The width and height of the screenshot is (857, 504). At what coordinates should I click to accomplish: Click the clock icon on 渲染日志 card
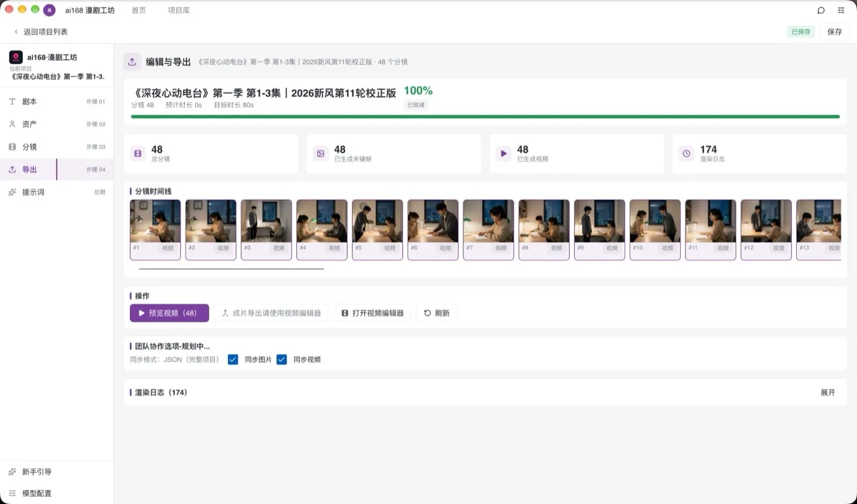686,153
